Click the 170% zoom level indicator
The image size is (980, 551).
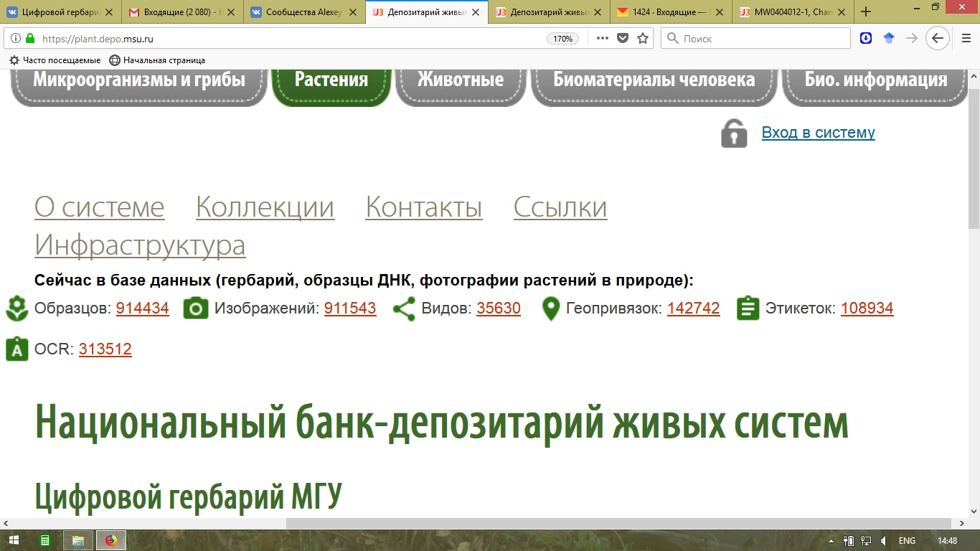coord(563,39)
